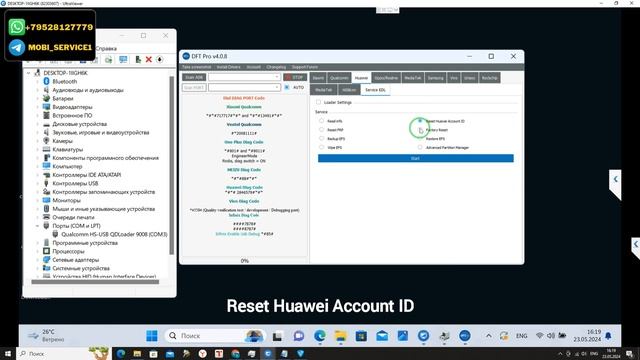Click the Scan ADB button
Viewport: 640px width, 360px height.
pyautogui.click(x=194, y=77)
